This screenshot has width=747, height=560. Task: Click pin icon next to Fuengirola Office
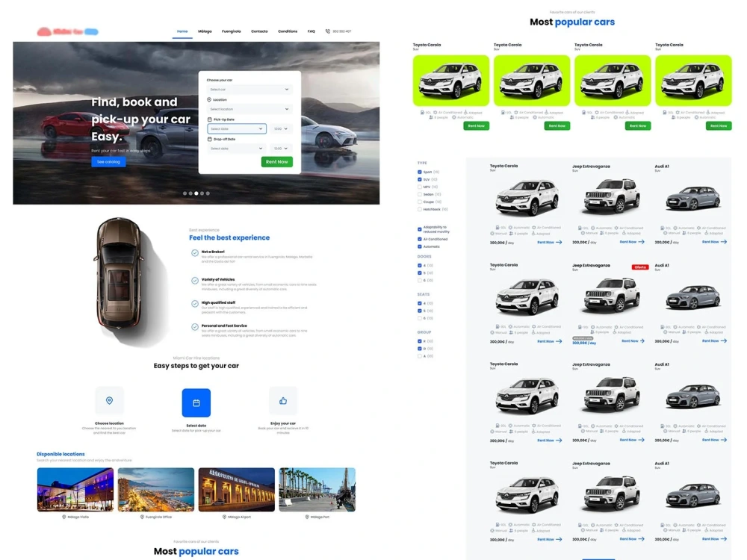(x=142, y=517)
